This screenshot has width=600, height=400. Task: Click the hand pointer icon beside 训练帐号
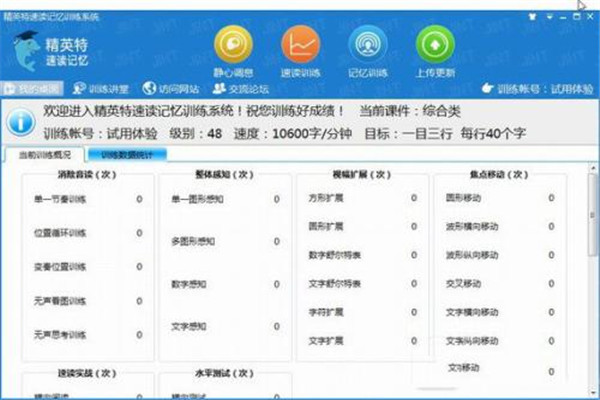488,88
